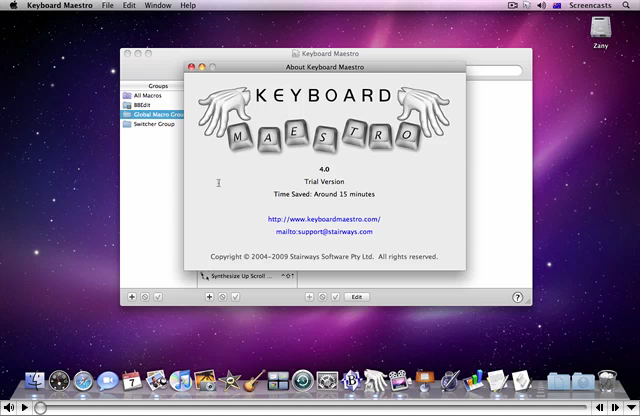Image resolution: width=640 pixels, height=416 pixels.
Task: Click the plus button left of Edit
Action: (x=309, y=297)
